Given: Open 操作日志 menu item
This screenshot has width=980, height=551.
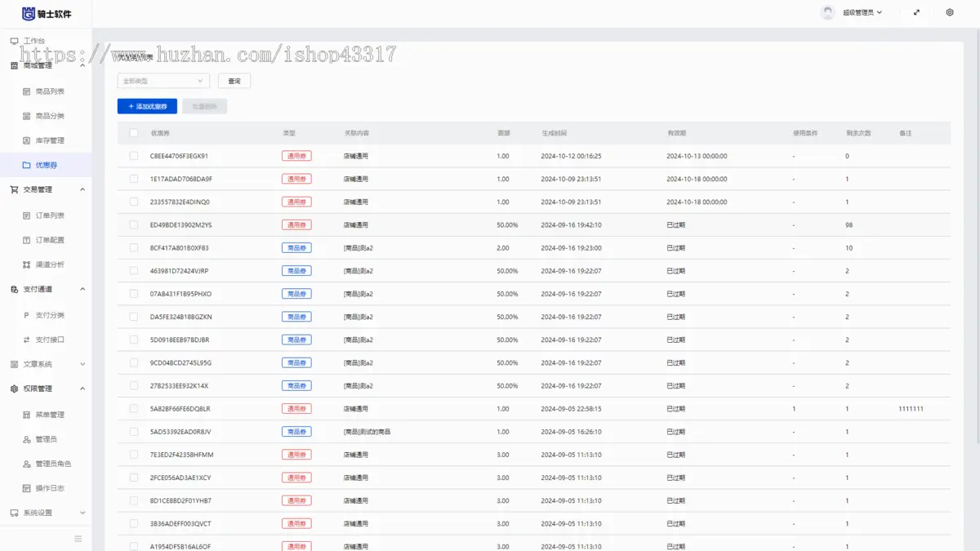Looking at the screenshot, I should click(49, 488).
